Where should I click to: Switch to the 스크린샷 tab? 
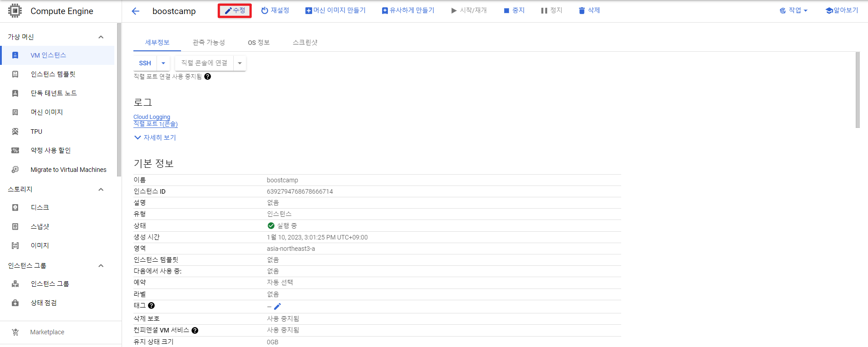(x=305, y=42)
